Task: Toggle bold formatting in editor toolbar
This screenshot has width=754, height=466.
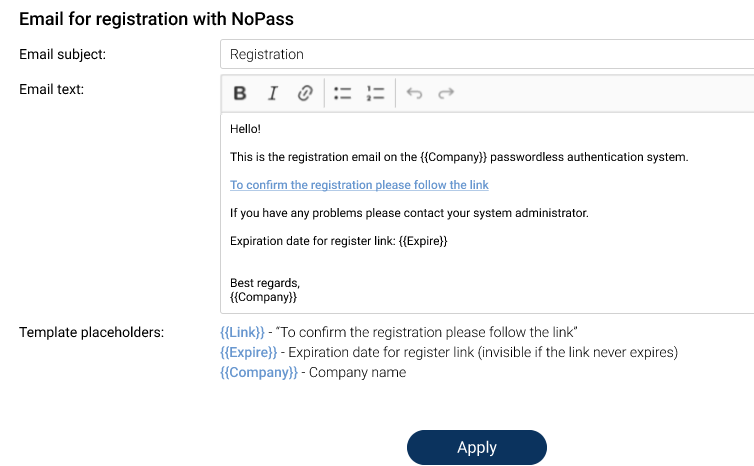Action: [240, 93]
